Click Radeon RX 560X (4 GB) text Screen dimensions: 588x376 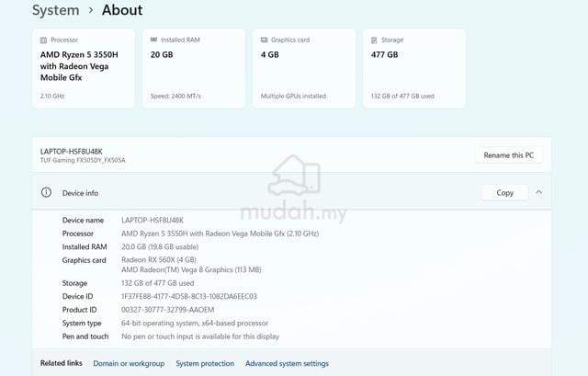[x=159, y=259]
